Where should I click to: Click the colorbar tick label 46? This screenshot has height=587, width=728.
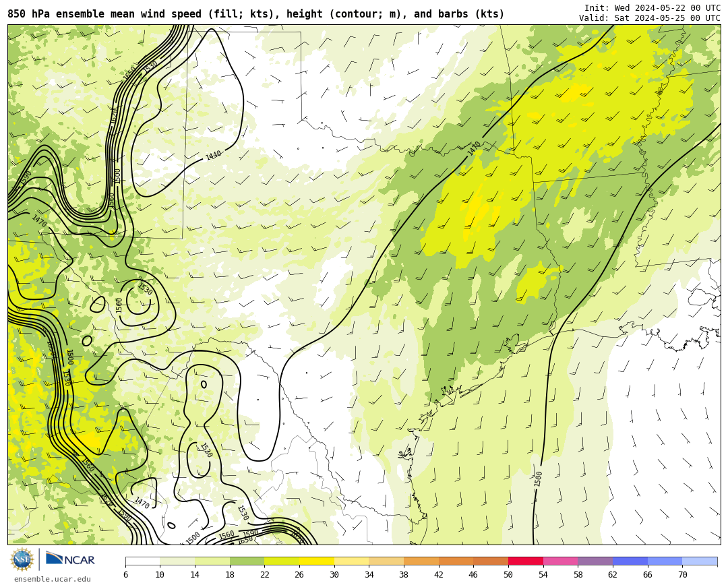click(x=474, y=575)
